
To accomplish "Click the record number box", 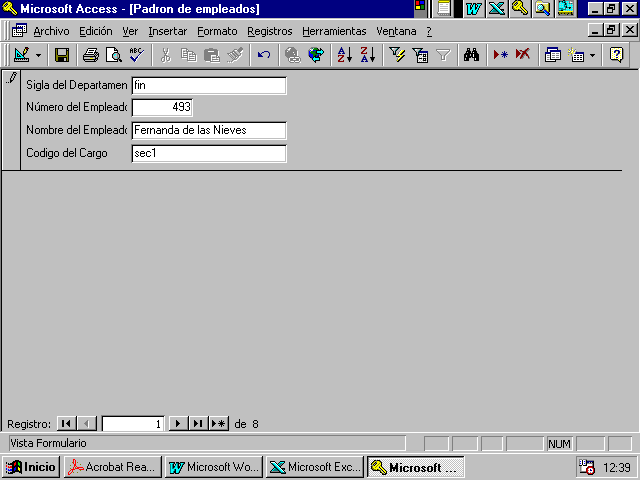I will [133, 424].
